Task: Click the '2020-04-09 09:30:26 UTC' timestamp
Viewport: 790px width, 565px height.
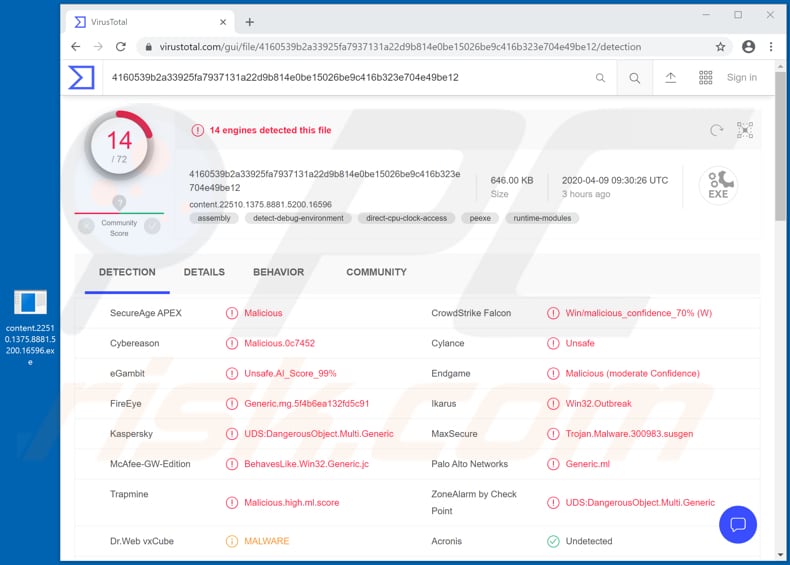Action: 615,180
